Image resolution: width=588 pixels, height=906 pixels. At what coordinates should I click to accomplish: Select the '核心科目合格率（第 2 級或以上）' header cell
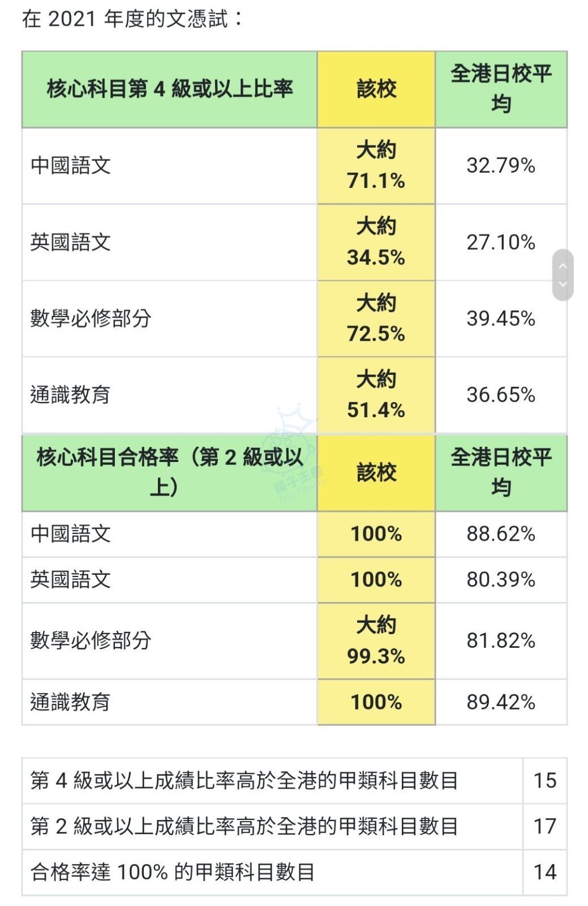coord(169,472)
